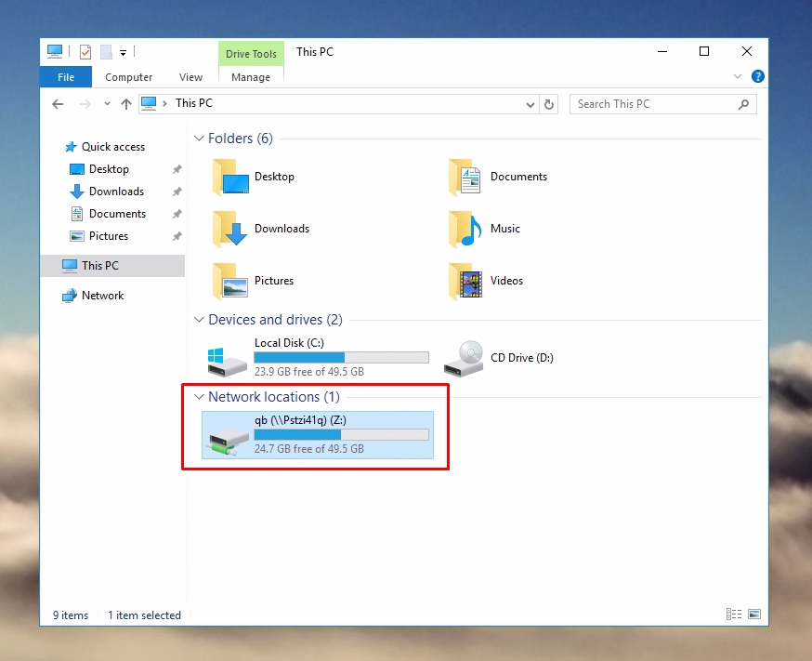Maximize the This PC window

tap(704, 51)
